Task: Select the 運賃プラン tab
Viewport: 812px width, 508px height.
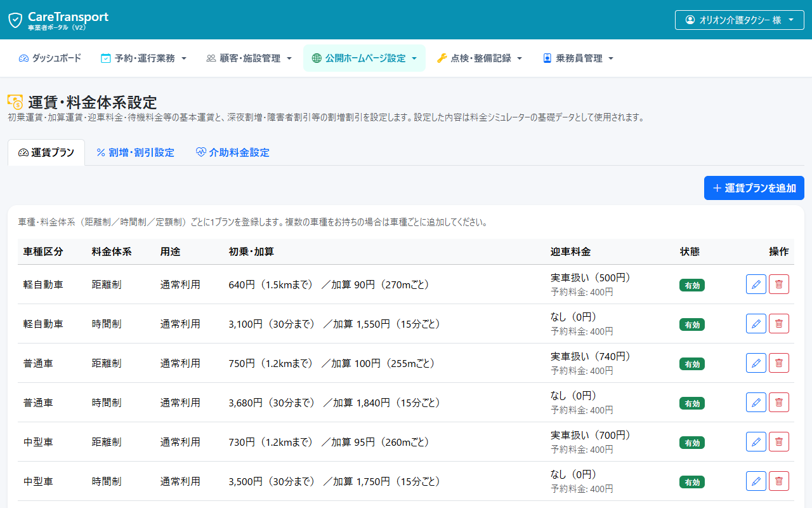Action: [46, 152]
